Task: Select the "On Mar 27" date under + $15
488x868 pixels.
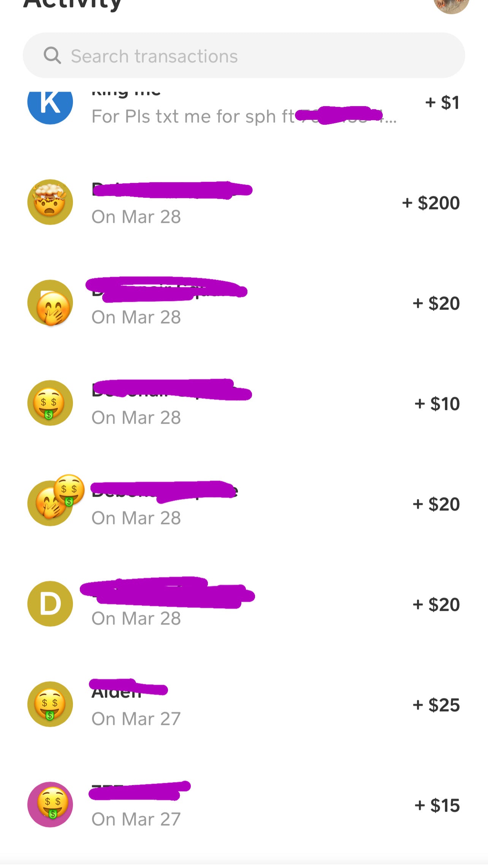Action: point(136,819)
